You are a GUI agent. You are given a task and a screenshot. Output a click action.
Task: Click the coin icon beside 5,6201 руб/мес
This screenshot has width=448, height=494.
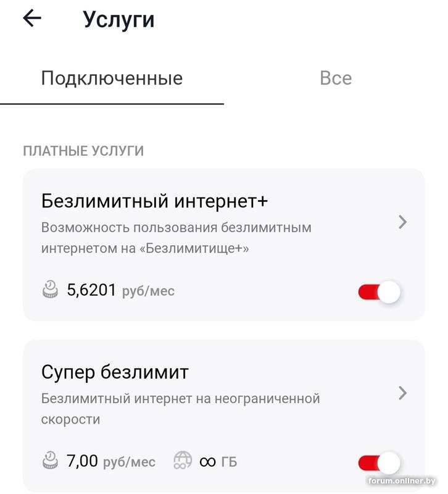click(x=51, y=289)
